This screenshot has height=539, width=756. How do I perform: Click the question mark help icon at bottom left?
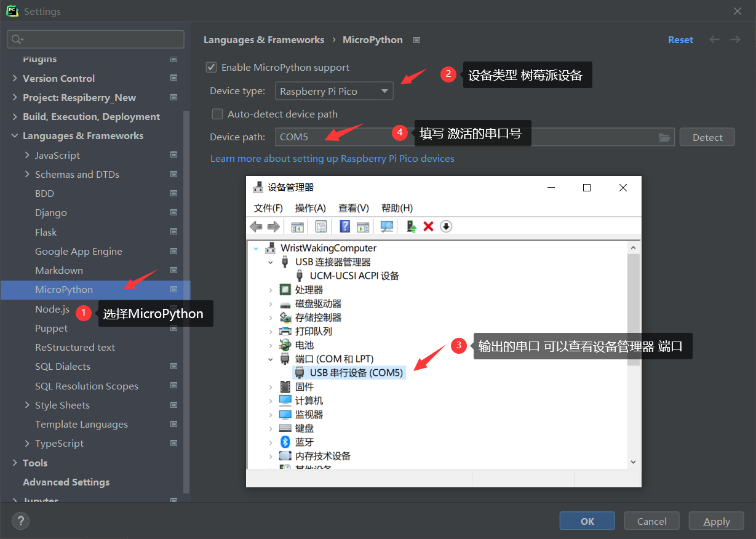pyautogui.click(x=20, y=521)
